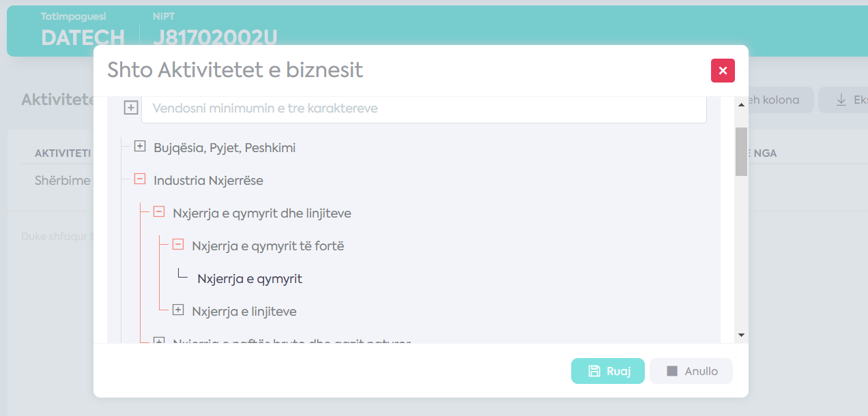Expand the Bujqësia, Pyjet, Peshkimi node
Image resolution: width=868 pixels, height=416 pixels.
(x=140, y=147)
